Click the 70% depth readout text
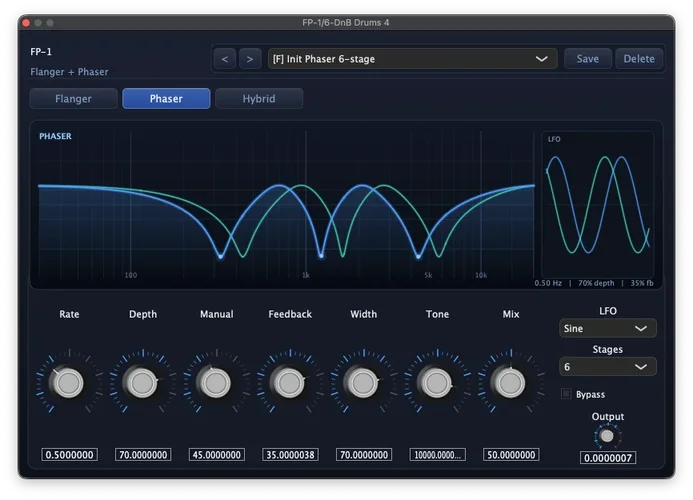693x500 pixels. pos(596,283)
